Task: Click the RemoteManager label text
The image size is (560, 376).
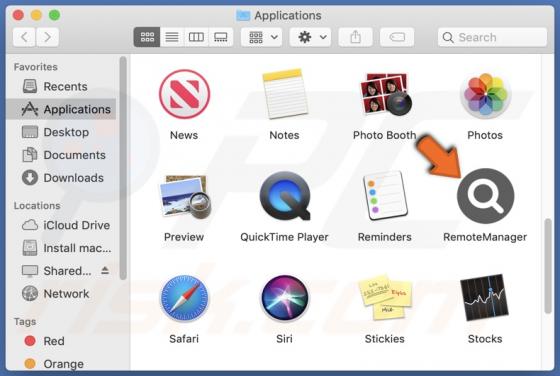Action: 485,237
